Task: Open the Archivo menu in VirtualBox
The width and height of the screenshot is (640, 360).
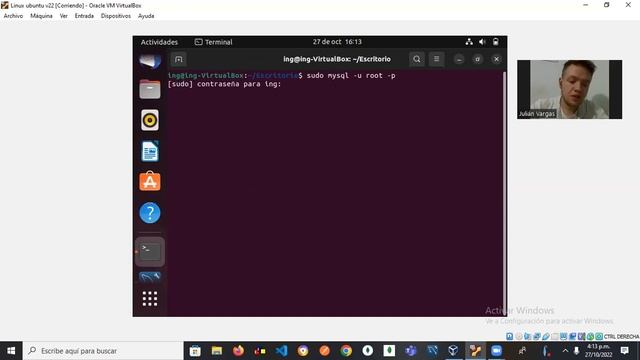Action: pyautogui.click(x=13, y=16)
